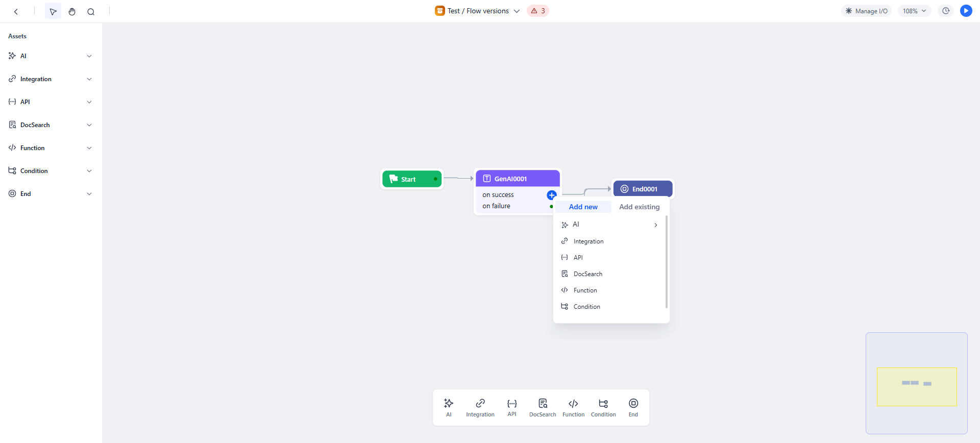The width and height of the screenshot is (980, 443).
Task: Go back using the top-left arrow
Action: tap(16, 11)
